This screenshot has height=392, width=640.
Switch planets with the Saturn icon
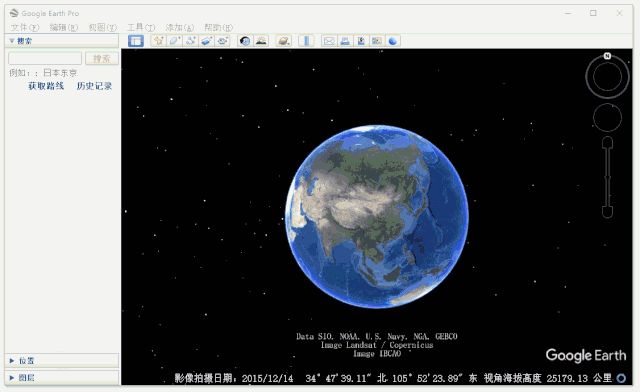[x=283, y=41]
